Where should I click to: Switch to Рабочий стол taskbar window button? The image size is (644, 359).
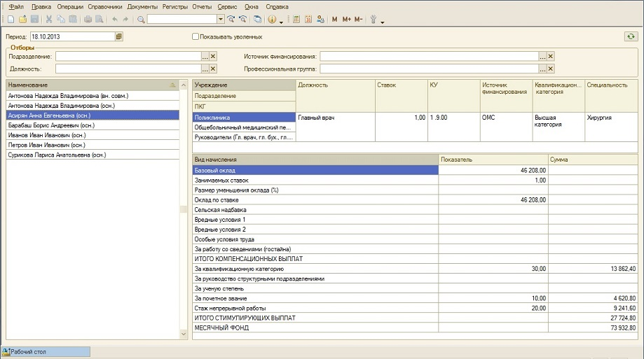tap(46, 351)
